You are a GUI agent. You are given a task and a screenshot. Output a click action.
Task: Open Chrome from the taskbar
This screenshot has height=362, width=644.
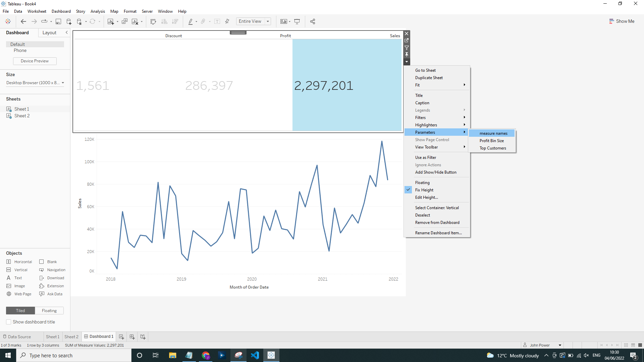pyautogui.click(x=206, y=355)
